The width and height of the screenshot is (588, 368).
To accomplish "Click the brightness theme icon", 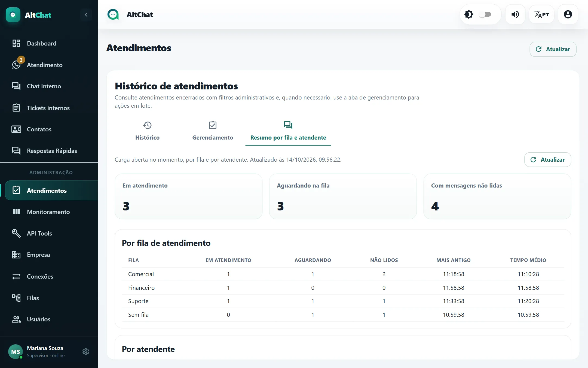I will (469, 14).
